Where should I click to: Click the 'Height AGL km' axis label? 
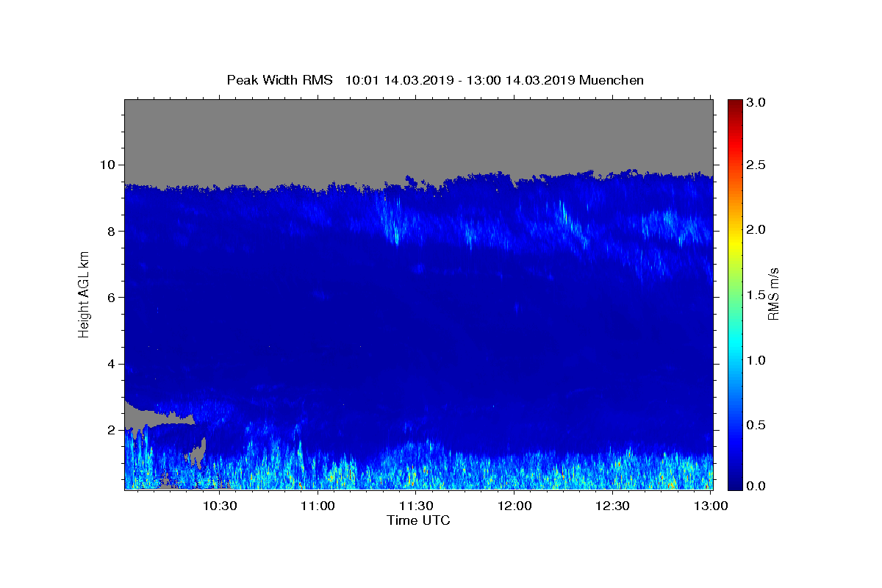click(85, 294)
